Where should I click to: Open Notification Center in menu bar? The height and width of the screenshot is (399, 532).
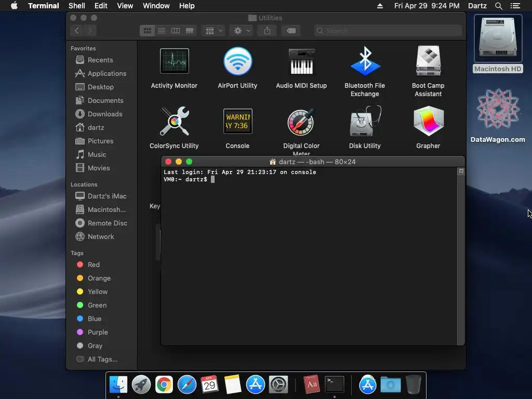coord(515,6)
